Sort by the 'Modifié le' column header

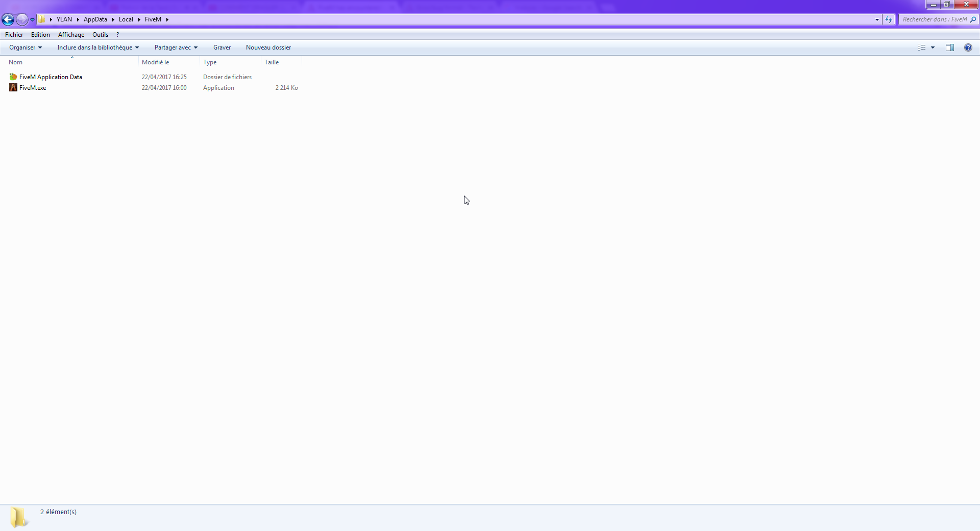169,62
